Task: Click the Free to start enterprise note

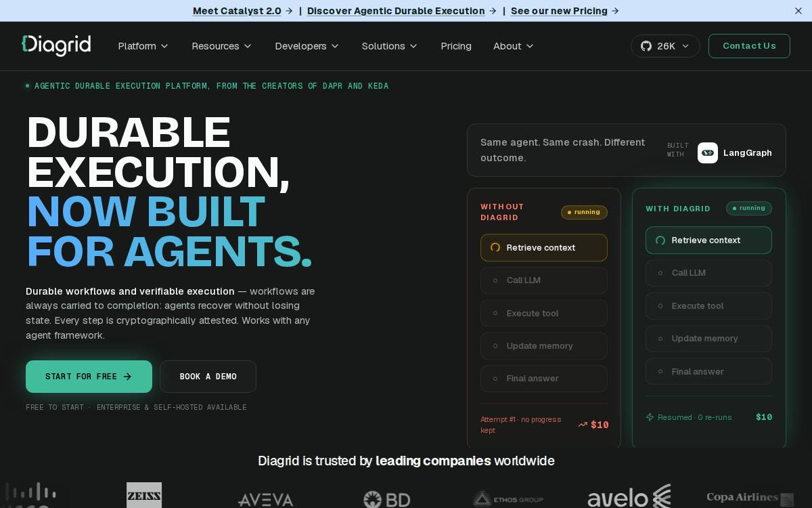Action: (136, 407)
